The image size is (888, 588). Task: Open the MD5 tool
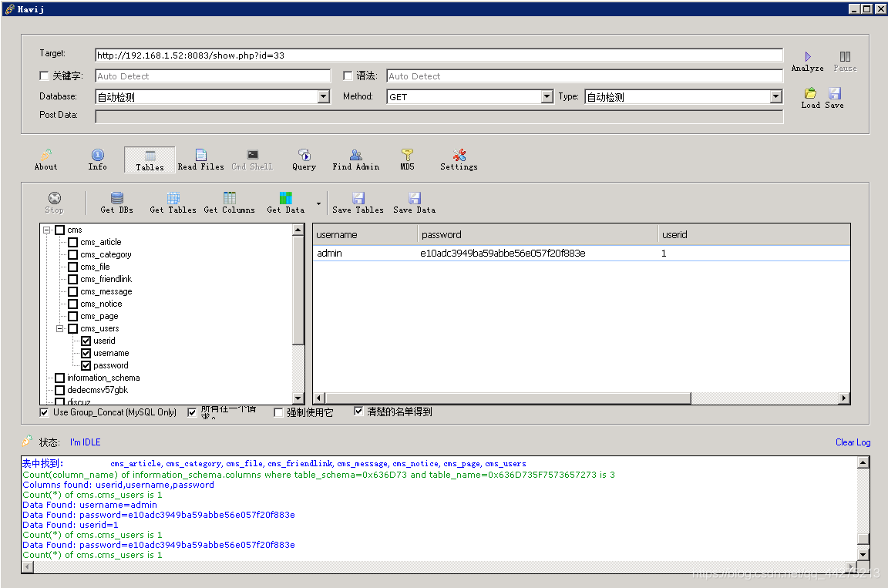pyautogui.click(x=407, y=160)
